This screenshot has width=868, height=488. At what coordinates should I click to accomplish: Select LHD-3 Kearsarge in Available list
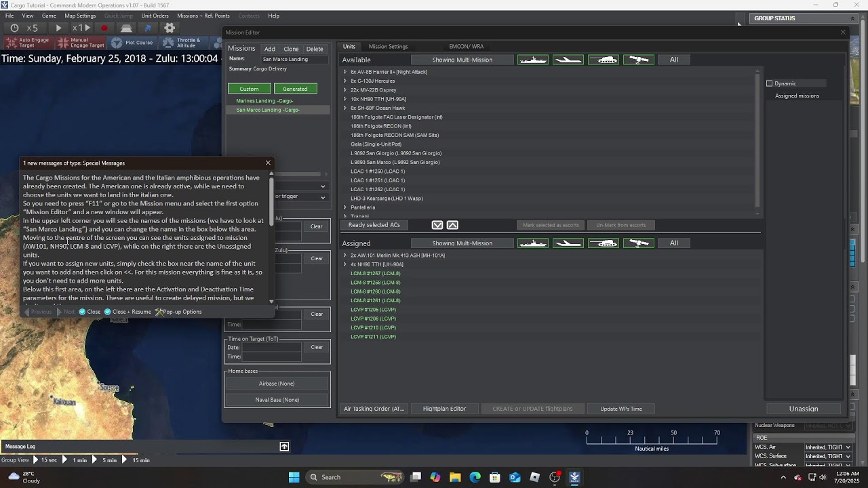click(387, 199)
